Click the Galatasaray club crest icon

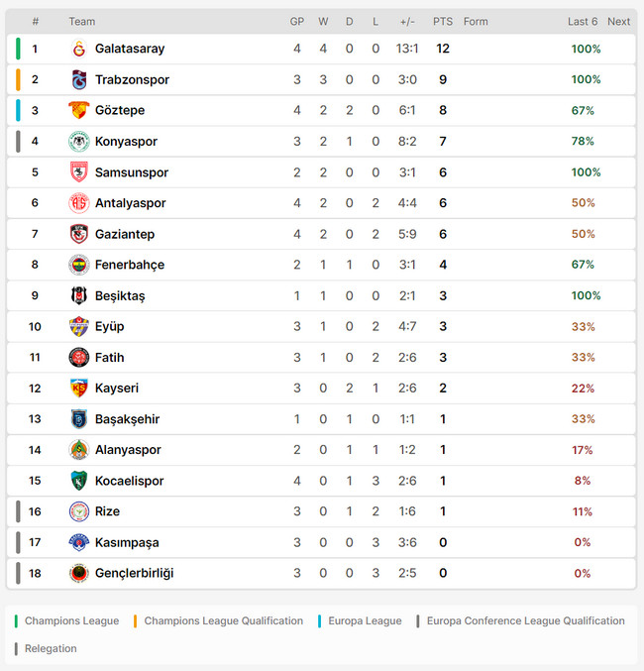(x=79, y=49)
